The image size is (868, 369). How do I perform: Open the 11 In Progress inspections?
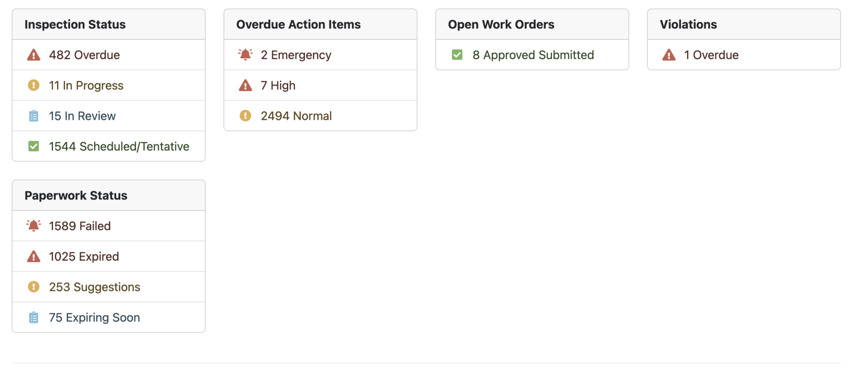pyautogui.click(x=86, y=85)
